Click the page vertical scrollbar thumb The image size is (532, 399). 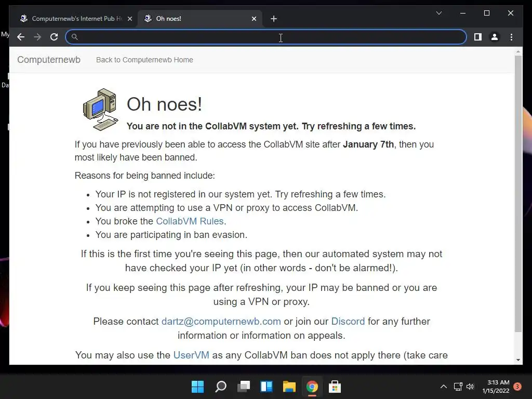point(518,193)
